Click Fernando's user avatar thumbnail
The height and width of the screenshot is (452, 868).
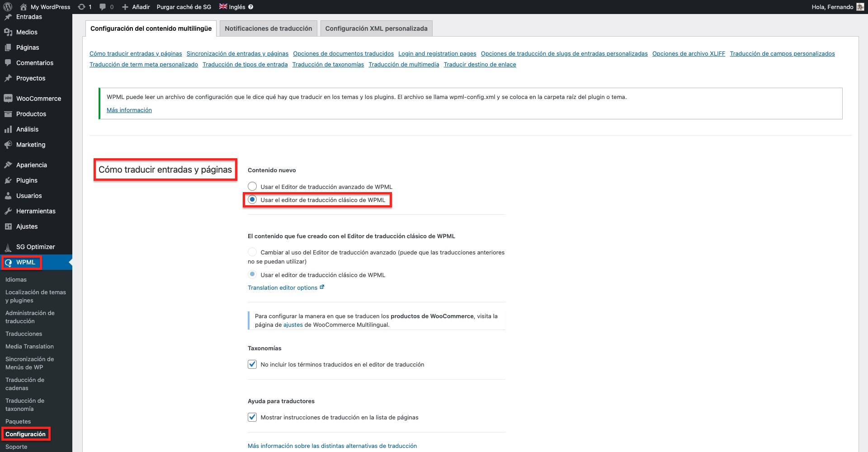[x=860, y=7]
